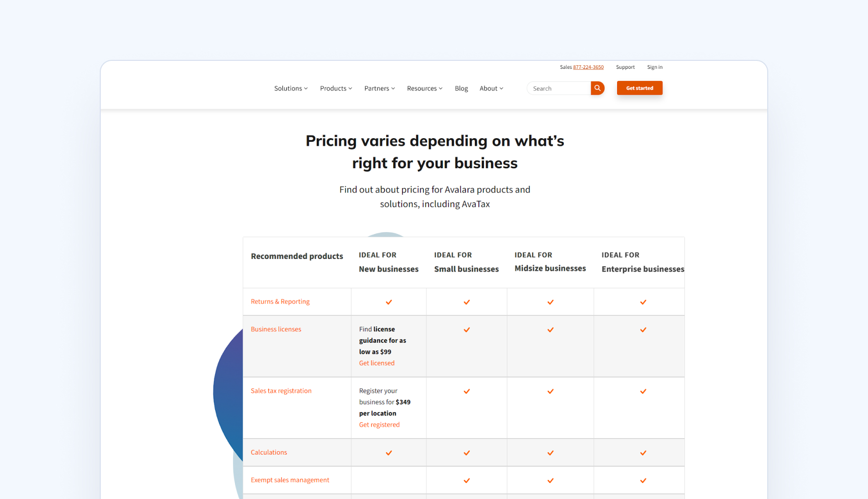This screenshot has width=868, height=499.
Task: Click Business licenses checkmark for Midsize businesses
Action: (550, 330)
